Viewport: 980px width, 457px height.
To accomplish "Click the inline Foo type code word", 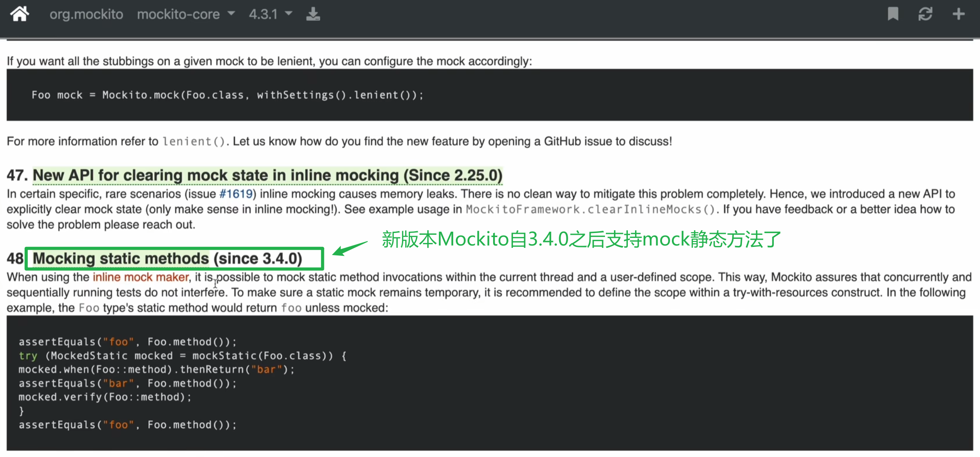I will pos(88,308).
